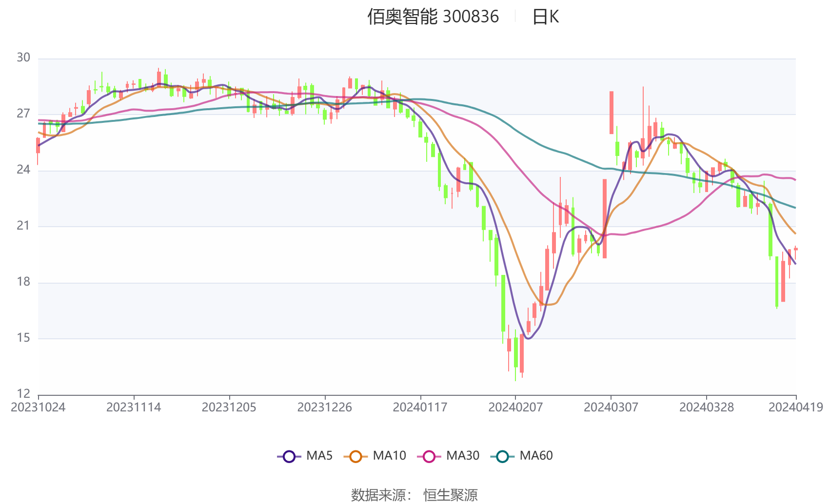829x504 pixels.
Task: Click the MA60 legend label text
Action: (x=536, y=456)
